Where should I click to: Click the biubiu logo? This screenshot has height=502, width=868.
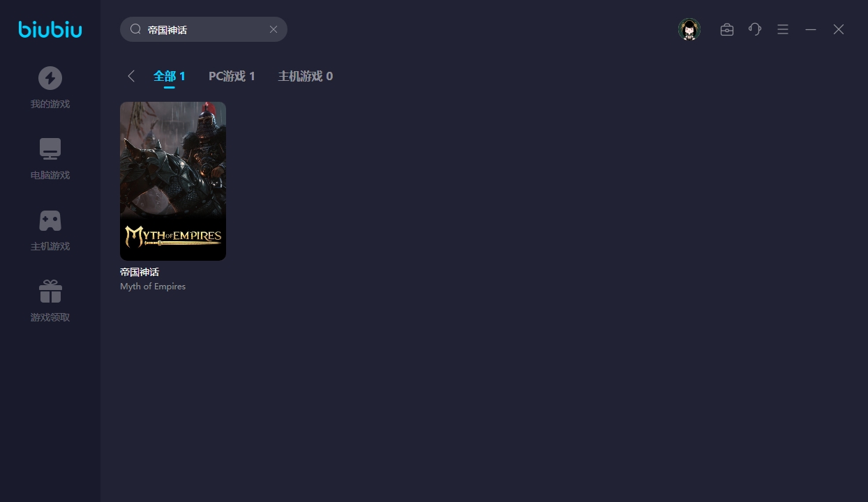[x=50, y=29]
